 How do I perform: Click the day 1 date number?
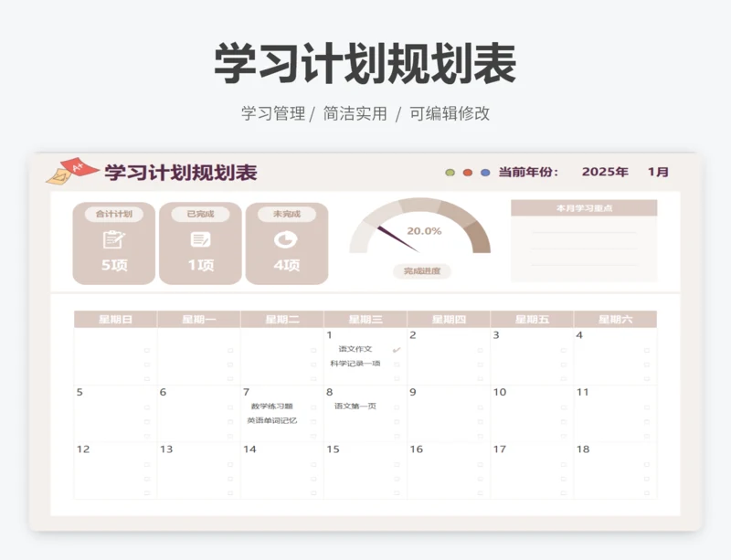coord(329,335)
